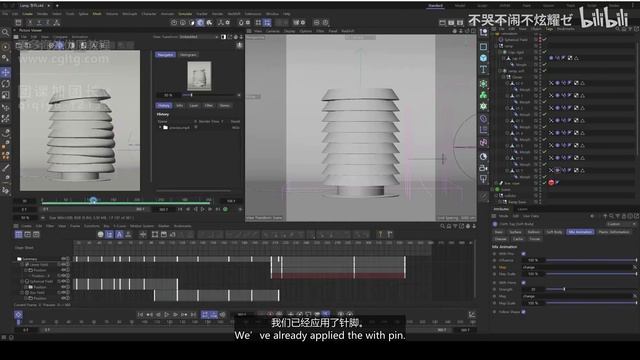Click the Attribute manager back arrow
This screenshot has height=360, width=640.
592,216
